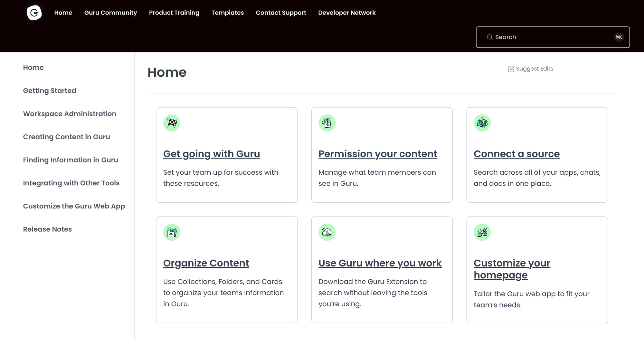644x340 pixels.
Task: Open the Get going with Guru link
Action: [212, 154]
